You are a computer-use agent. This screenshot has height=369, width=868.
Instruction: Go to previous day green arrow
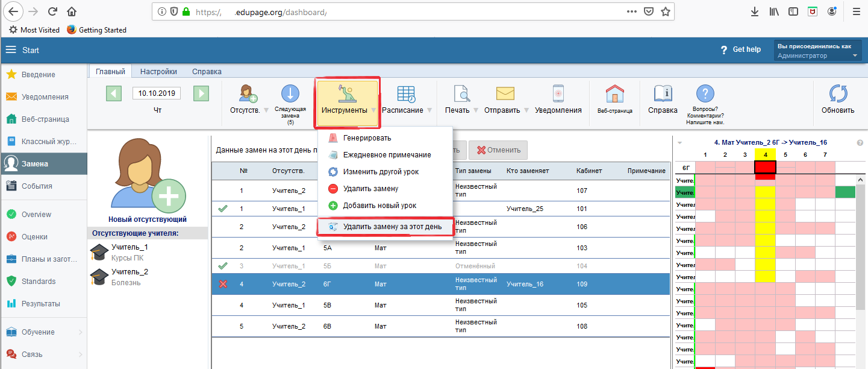click(114, 93)
